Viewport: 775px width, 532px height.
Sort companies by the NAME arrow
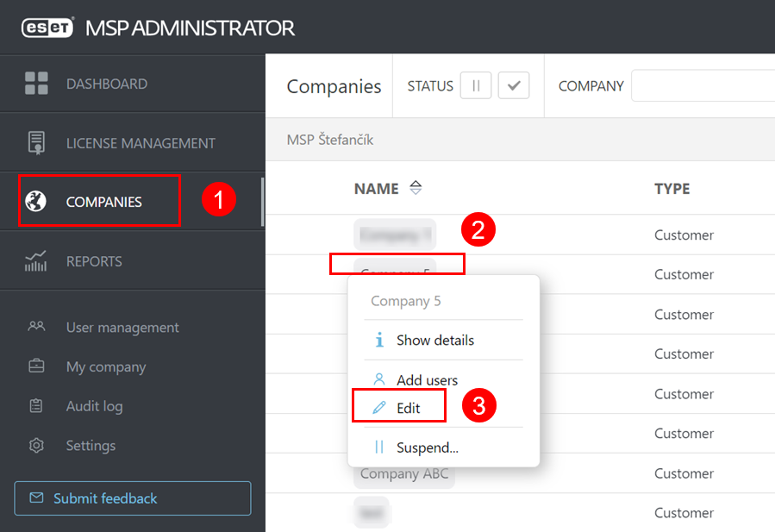point(416,188)
